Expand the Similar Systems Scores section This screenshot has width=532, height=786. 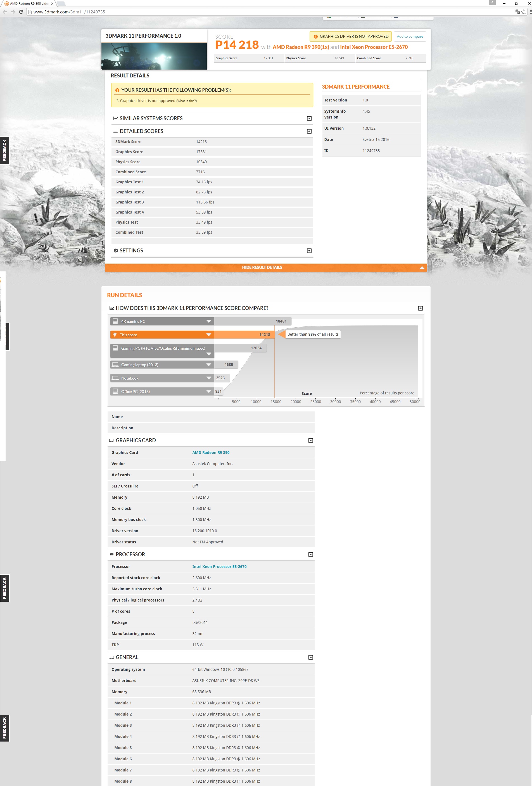coord(309,118)
